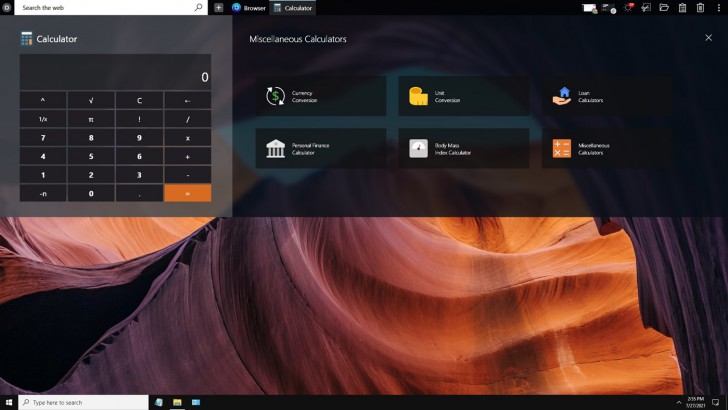Open the Windows notification center
This screenshot has width=728, height=410.
(715, 402)
